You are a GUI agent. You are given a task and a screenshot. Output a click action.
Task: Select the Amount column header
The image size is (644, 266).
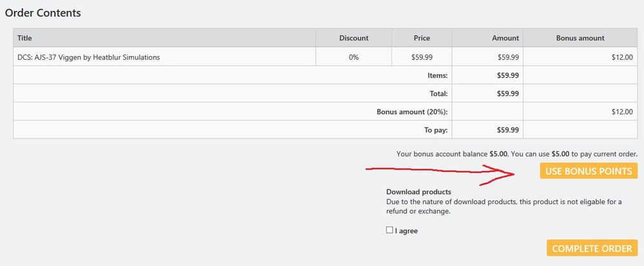tap(506, 38)
